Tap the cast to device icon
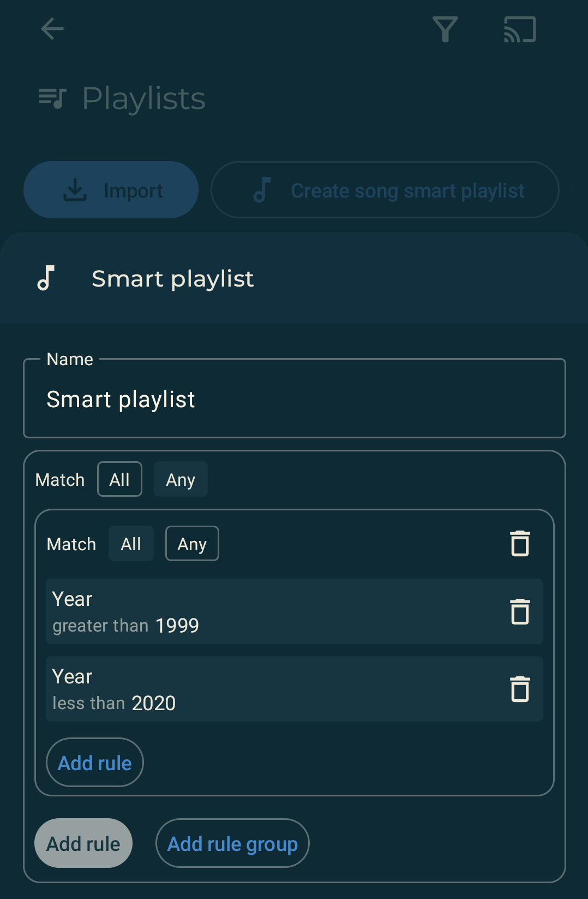The width and height of the screenshot is (588, 899). click(x=520, y=29)
